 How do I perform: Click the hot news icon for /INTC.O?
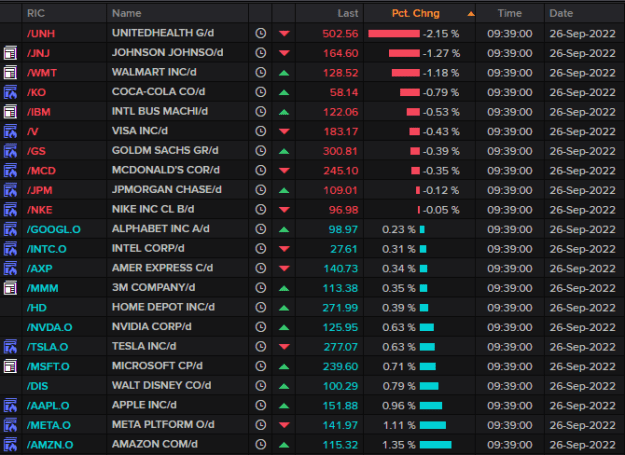pos(10,249)
